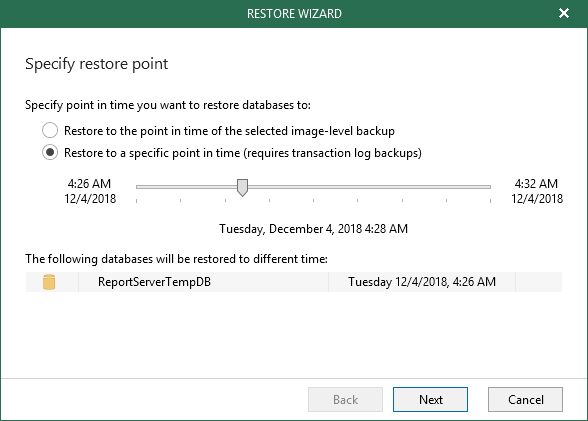Cancel the restore wizard

coord(525,400)
